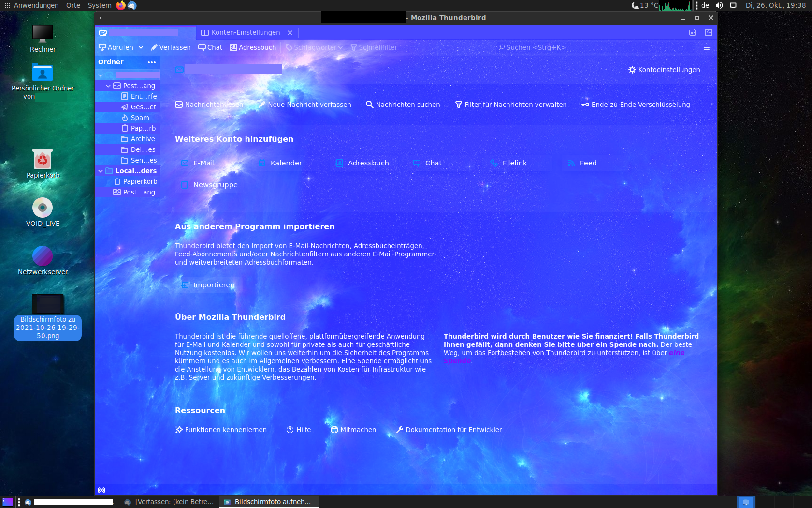Open the Thunderbird hamburger menu
Screen dimensions: 812x508
[707, 47]
